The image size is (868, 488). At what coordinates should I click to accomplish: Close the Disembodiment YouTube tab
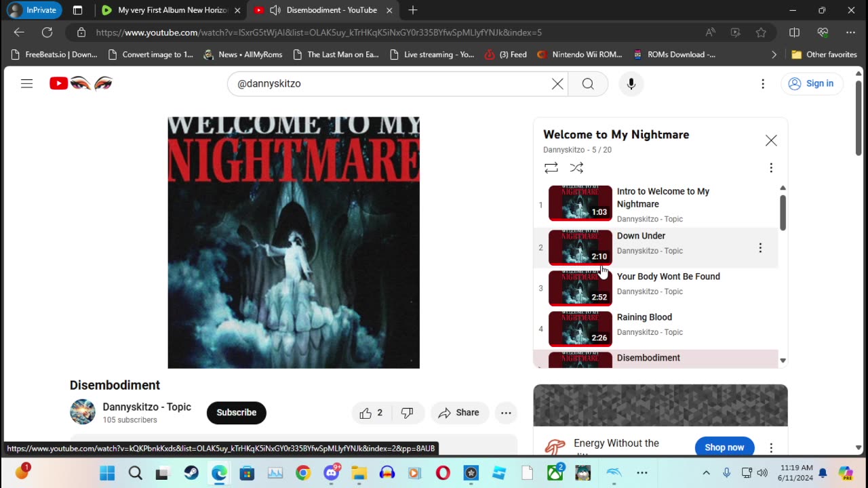389,10
